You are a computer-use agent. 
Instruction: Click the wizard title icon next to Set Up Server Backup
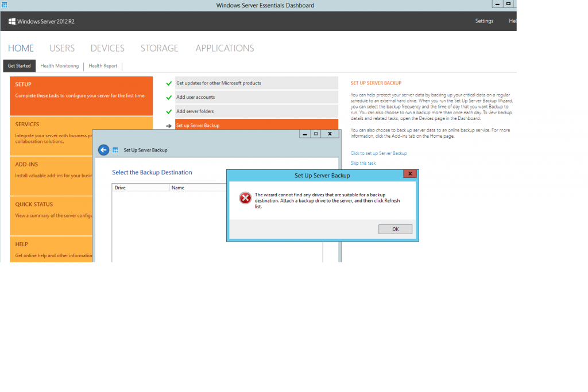(115, 150)
